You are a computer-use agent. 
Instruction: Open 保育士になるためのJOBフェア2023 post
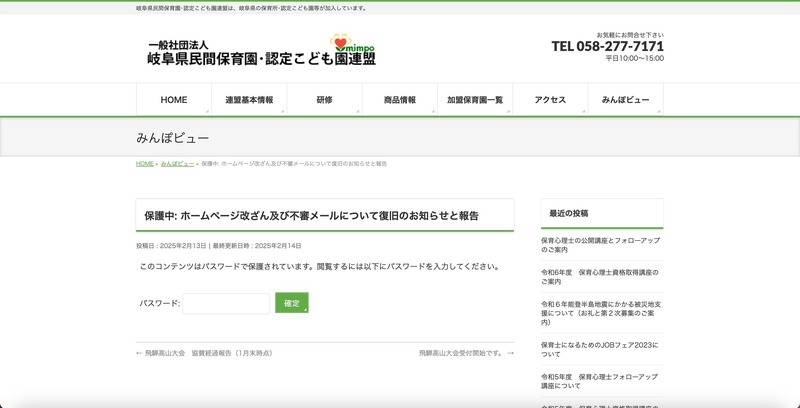coord(598,348)
